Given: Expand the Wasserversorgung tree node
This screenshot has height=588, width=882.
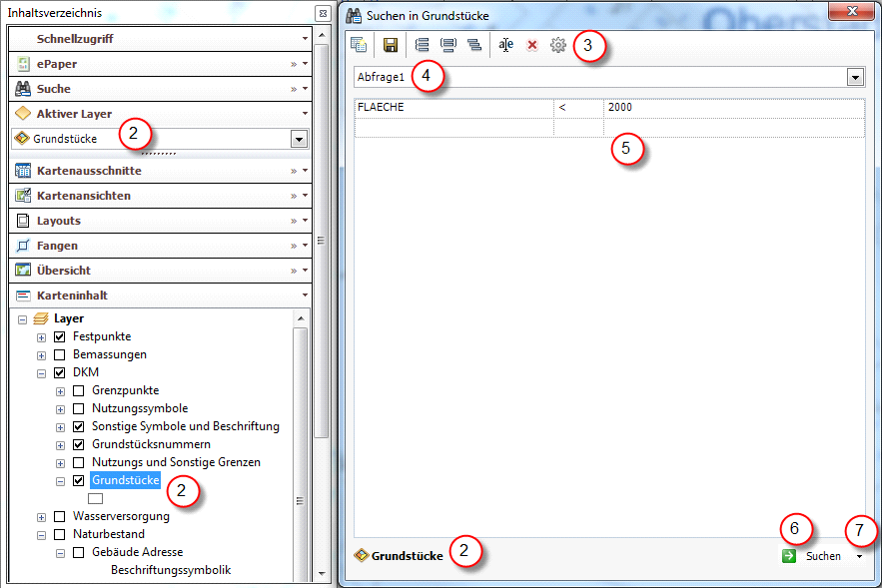Looking at the screenshot, I should tap(41, 517).
